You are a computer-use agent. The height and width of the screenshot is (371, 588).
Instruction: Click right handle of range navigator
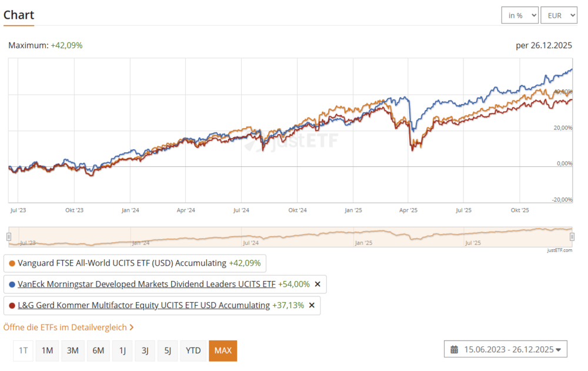pyautogui.click(x=572, y=236)
